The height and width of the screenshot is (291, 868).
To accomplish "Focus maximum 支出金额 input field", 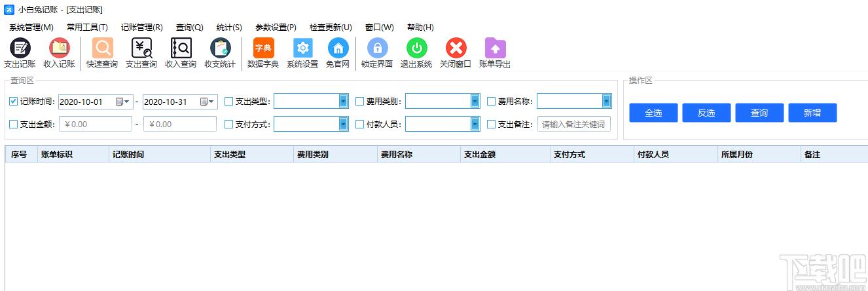I will click(180, 124).
